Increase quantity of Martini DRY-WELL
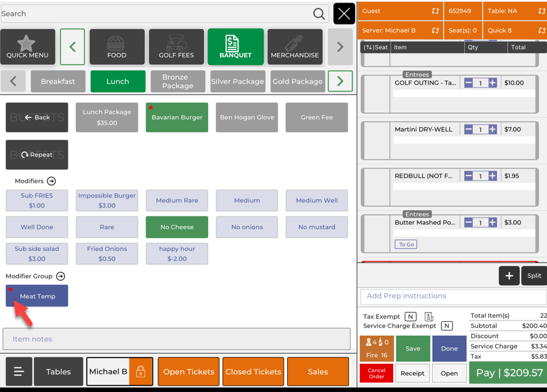The image size is (547, 392). [492, 130]
